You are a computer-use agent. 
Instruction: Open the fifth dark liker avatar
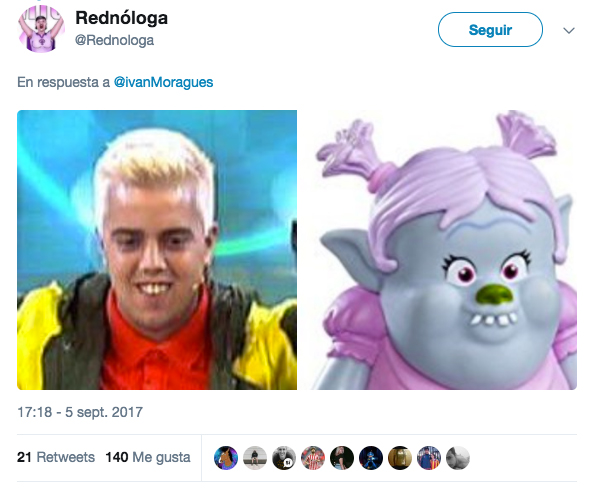click(x=342, y=458)
